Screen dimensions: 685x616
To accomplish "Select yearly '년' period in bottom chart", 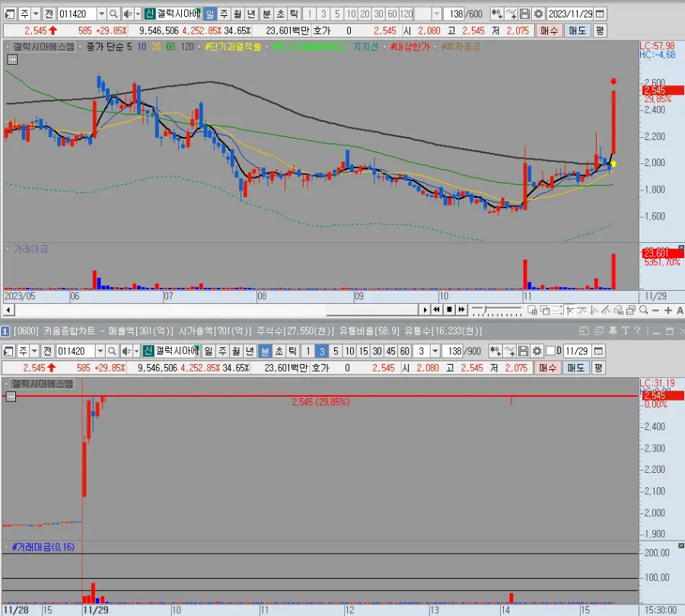I will point(250,351).
